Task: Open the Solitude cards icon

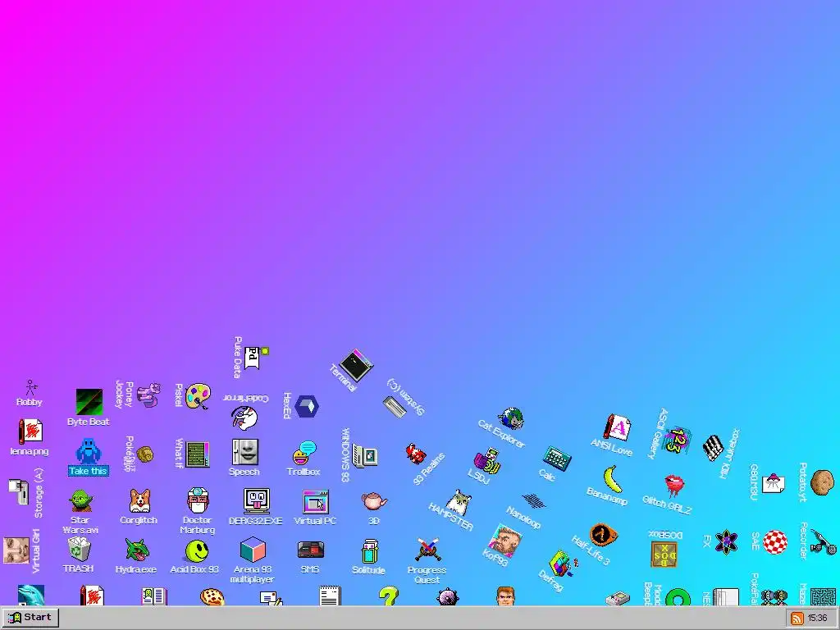Action: click(369, 552)
